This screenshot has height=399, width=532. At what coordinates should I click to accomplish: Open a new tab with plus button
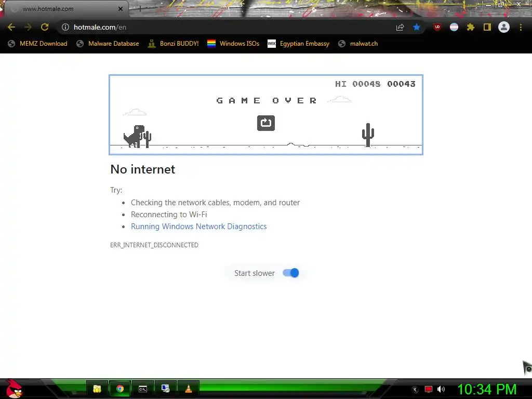[140, 9]
